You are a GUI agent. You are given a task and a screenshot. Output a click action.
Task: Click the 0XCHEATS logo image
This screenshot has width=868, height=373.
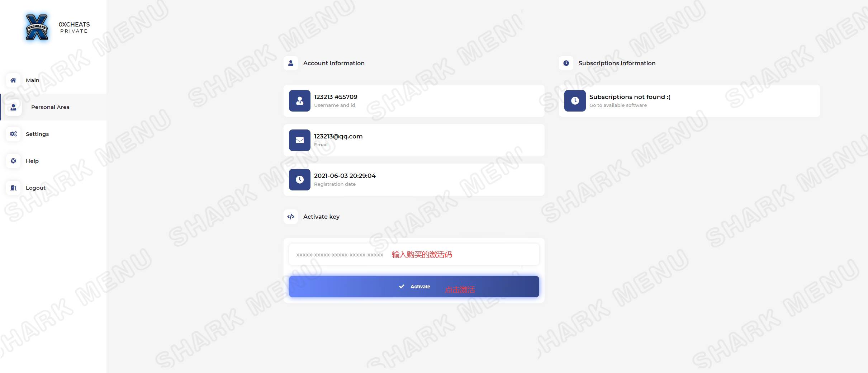(x=37, y=27)
